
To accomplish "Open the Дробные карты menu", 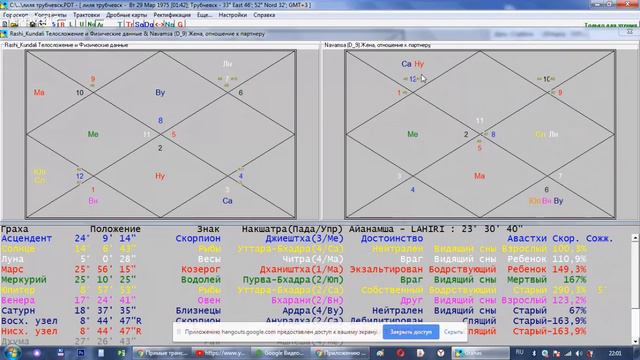I will pyautogui.click(x=127, y=15).
